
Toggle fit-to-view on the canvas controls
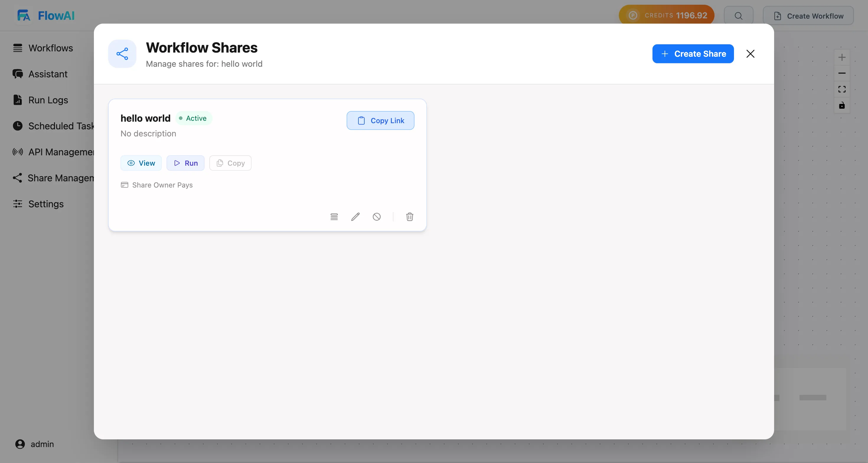[x=842, y=89]
